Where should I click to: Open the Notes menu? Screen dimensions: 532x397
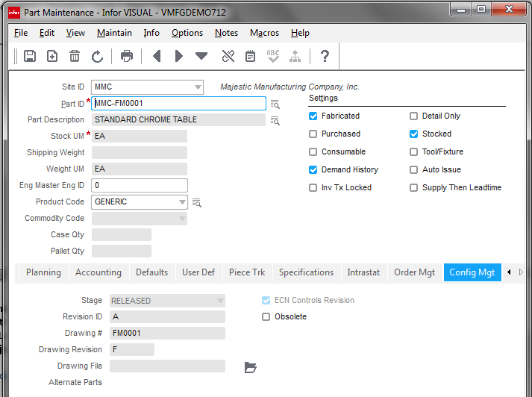226,33
